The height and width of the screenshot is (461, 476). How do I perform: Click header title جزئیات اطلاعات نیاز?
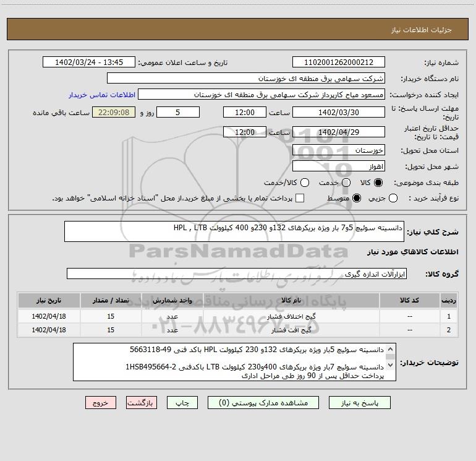[422, 30]
